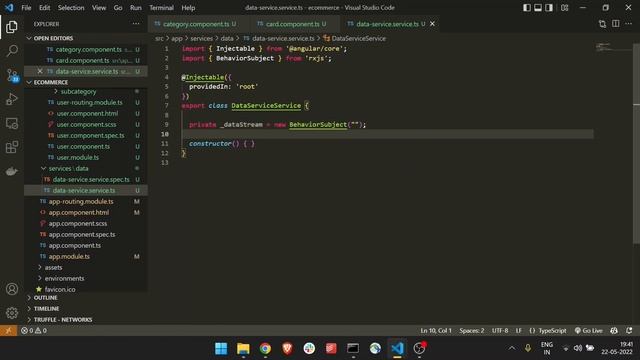Image resolution: width=640 pixels, height=360 pixels.
Task: Open the Selection menu
Action: (x=71, y=8)
